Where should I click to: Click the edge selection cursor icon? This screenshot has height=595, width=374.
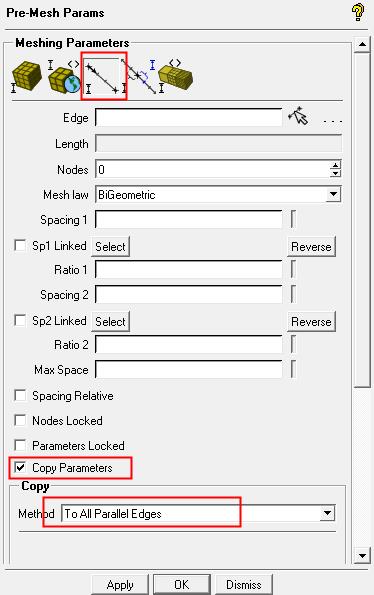coord(299,116)
